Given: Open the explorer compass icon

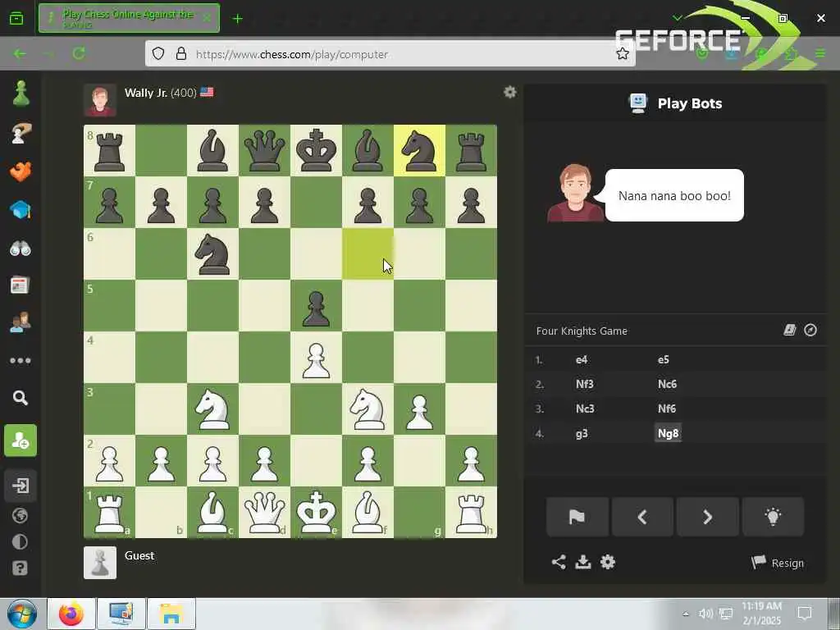Looking at the screenshot, I should coord(810,330).
